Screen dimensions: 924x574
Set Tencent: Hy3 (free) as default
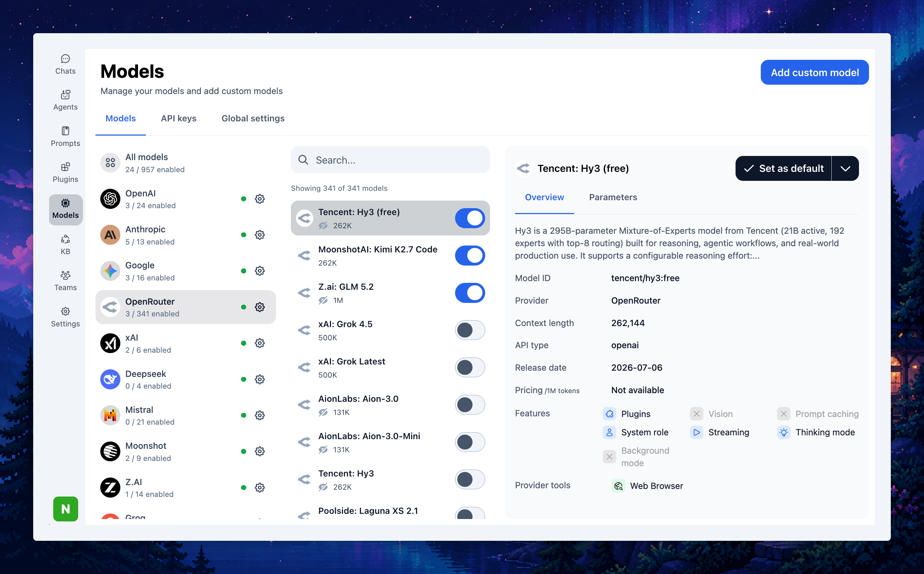point(783,168)
